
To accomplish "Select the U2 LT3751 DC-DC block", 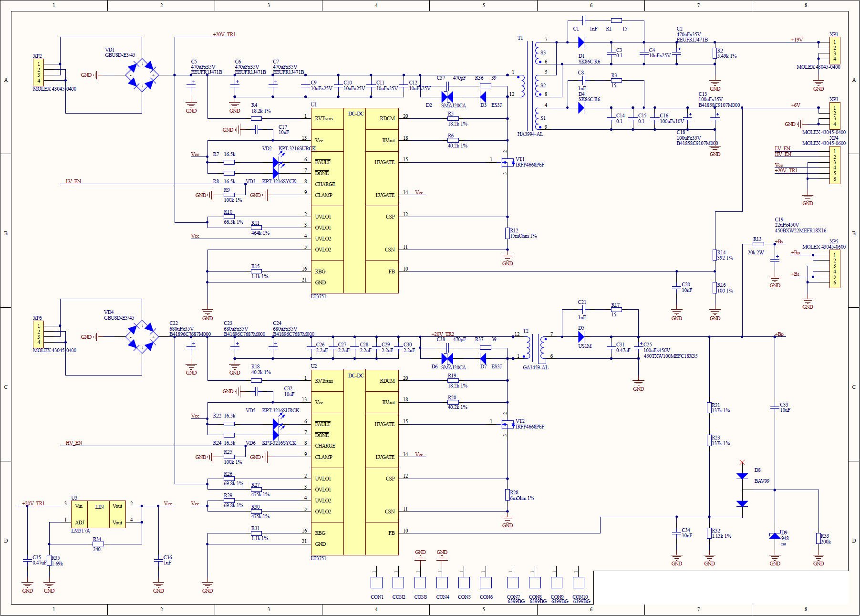I will (x=354, y=462).
